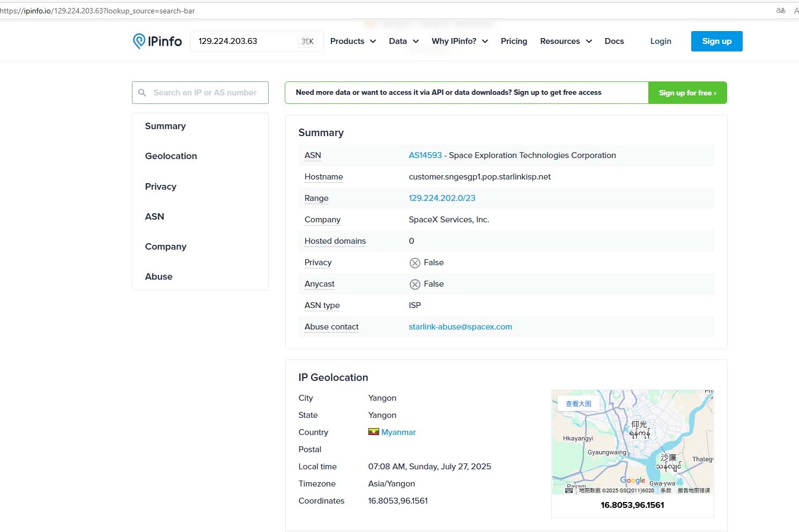Image resolution: width=799 pixels, height=532 pixels.
Task: Click the Myanmar flag icon
Action: click(373, 432)
